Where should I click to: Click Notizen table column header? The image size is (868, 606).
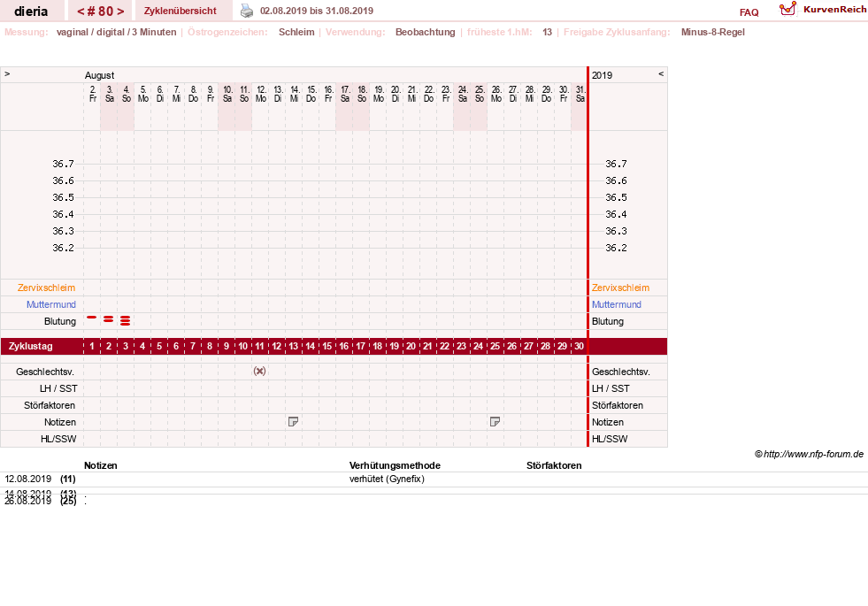101,465
